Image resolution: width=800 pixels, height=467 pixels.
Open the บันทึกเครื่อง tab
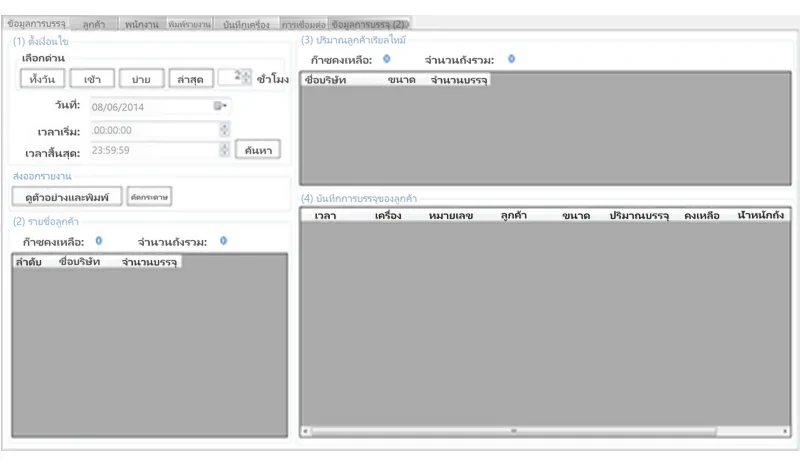pyautogui.click(x=246, y=23)
